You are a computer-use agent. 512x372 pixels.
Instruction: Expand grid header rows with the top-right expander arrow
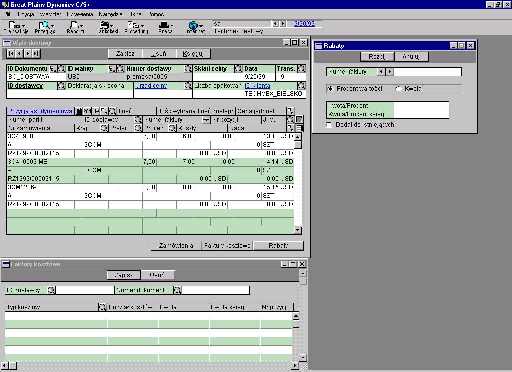coord(290,111)
